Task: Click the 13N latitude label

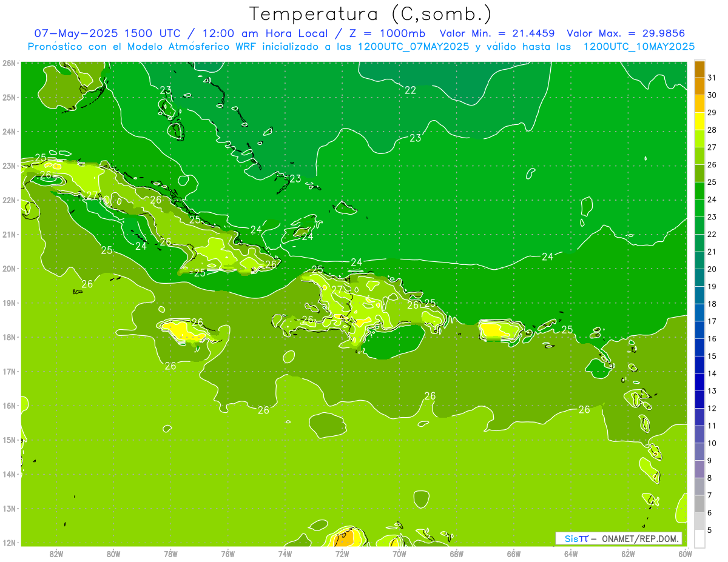Action: (9, 509)
